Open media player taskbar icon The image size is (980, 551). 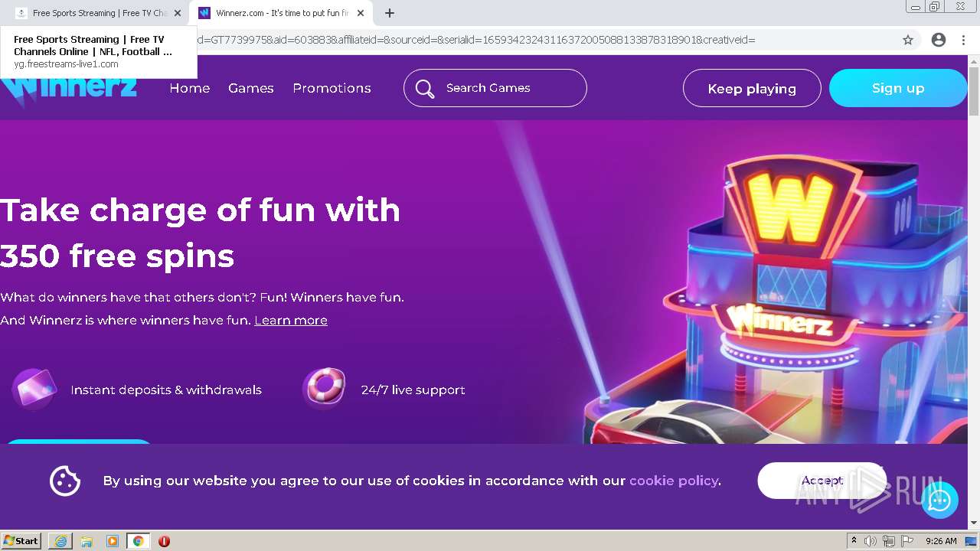point(113,541)
